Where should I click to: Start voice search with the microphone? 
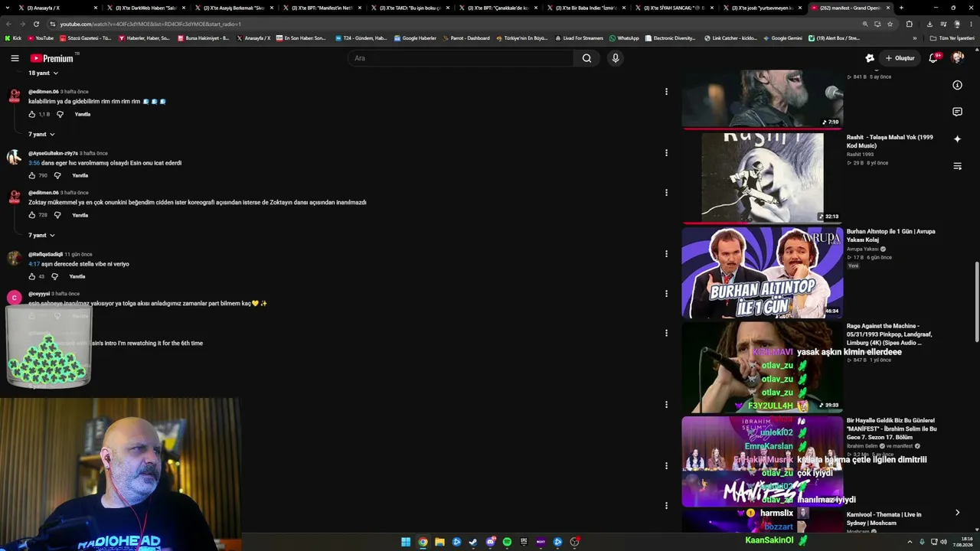[615, 58]
